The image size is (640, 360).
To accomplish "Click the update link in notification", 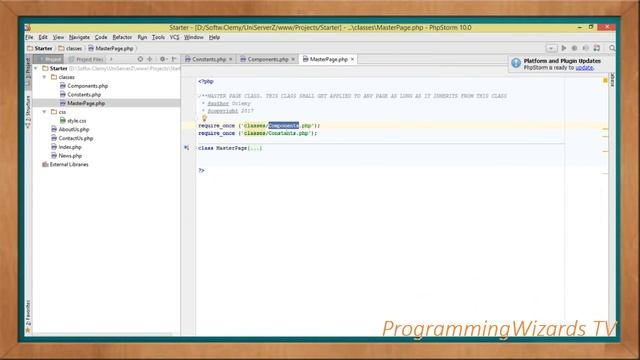I will 584,67.
